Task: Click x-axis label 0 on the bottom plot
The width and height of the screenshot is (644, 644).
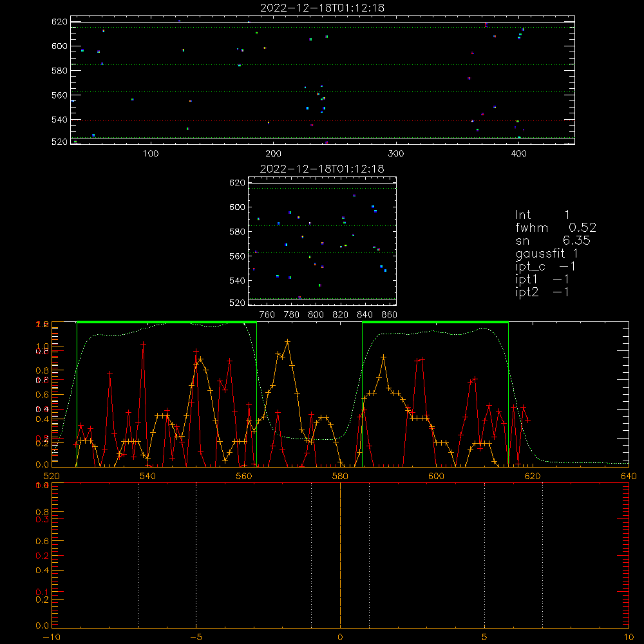Action: pyautogui.click(x=340, y=637)
